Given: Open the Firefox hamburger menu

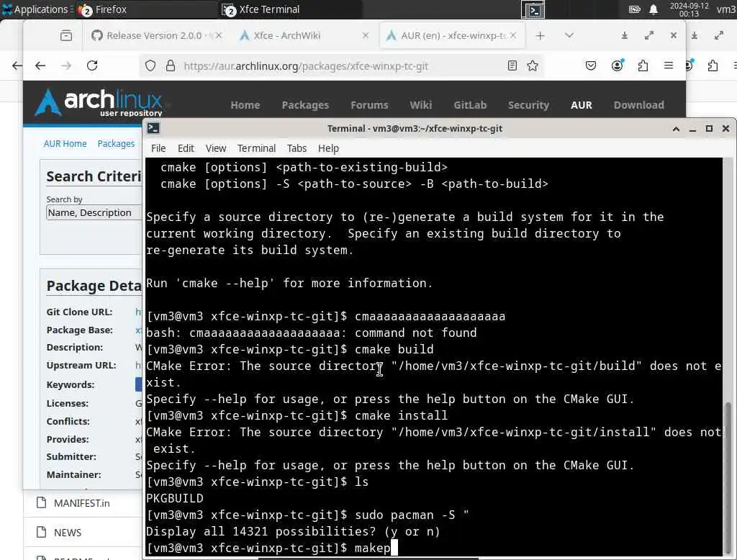Looking at the screenshot, I should 669,66.
